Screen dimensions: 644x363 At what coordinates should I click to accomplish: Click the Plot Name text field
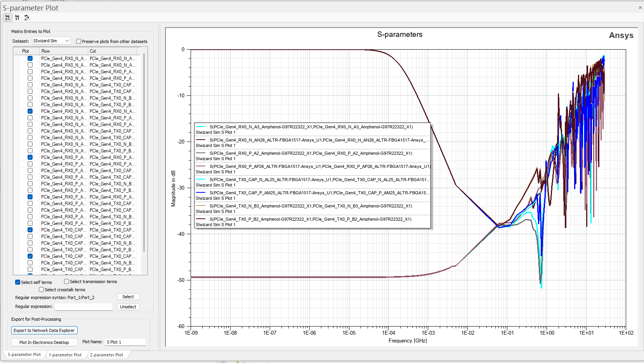[125, 342]
